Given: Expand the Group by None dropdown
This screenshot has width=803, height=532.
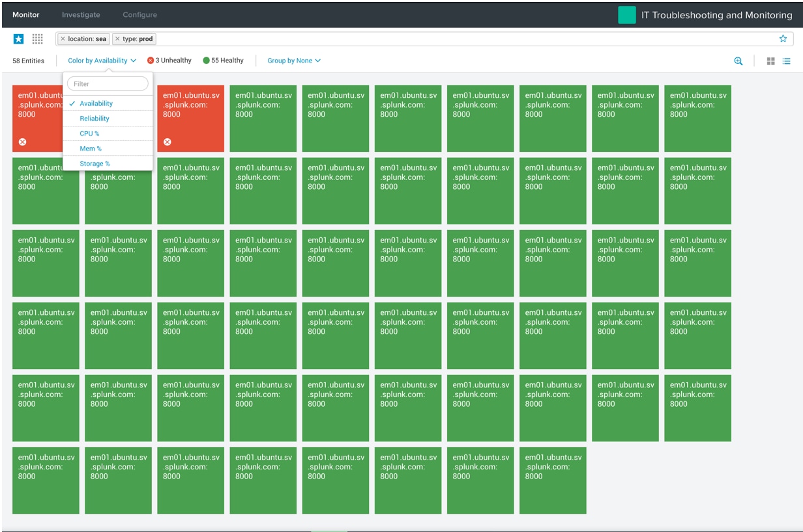Looking at the screenshot, I should [294, 61].
